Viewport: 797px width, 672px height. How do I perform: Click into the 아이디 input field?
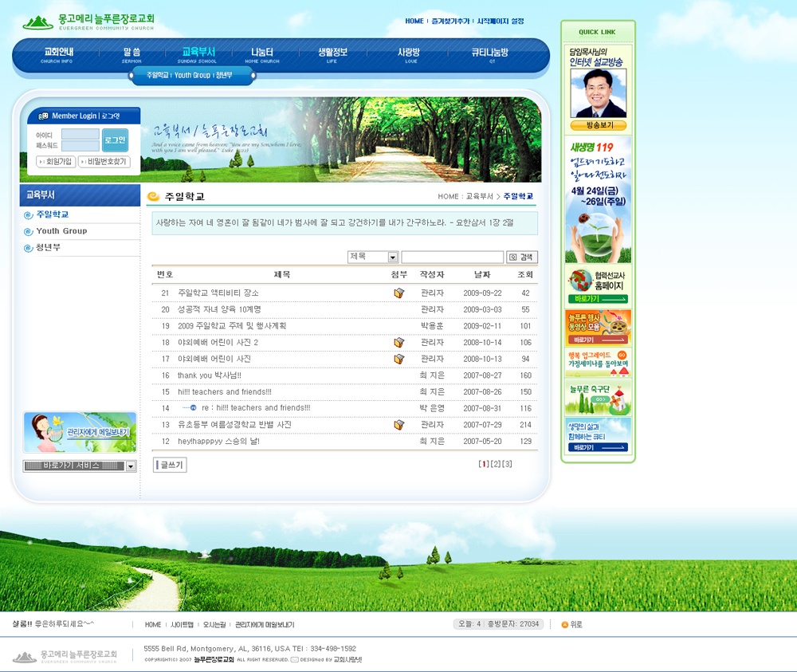coord(80,134)
